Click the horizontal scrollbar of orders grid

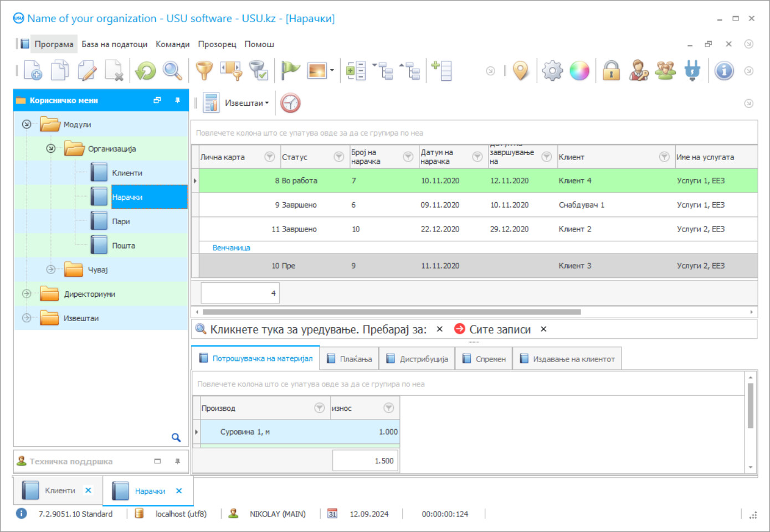click(392, 312)
